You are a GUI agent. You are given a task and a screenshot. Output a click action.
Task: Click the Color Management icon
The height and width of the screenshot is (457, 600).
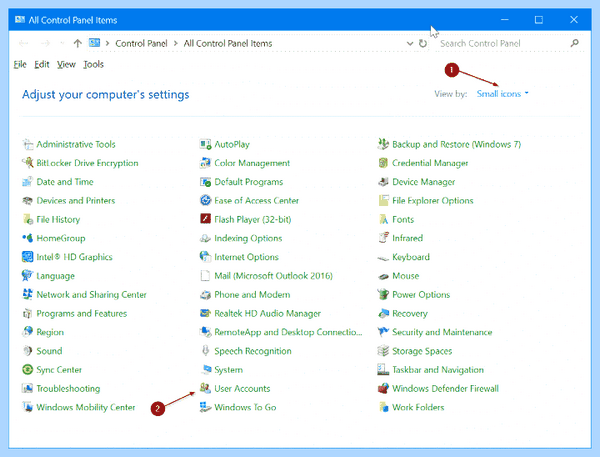(x=205, y=163)
